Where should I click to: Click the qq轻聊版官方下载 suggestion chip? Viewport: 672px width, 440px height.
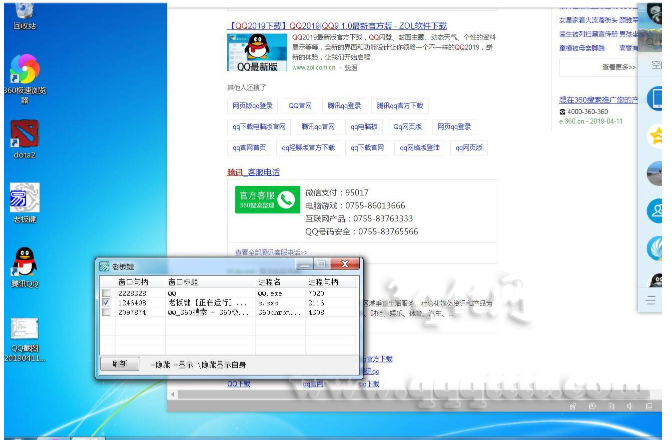308,147
